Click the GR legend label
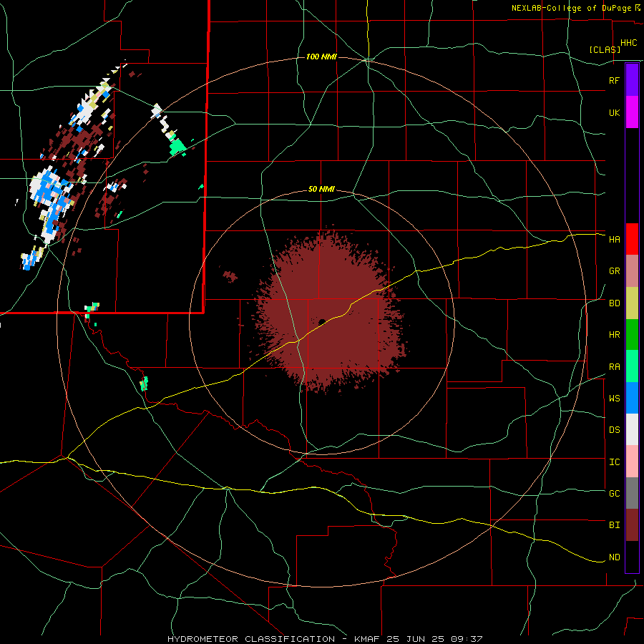 coord(614,271)
